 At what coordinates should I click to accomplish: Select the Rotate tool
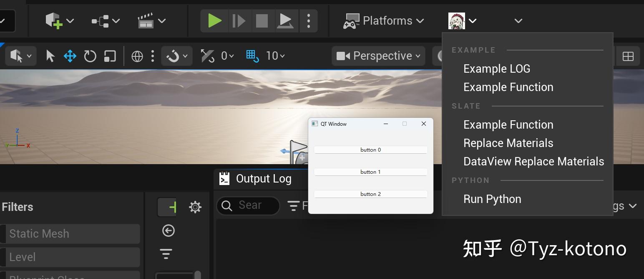point(90,56)
